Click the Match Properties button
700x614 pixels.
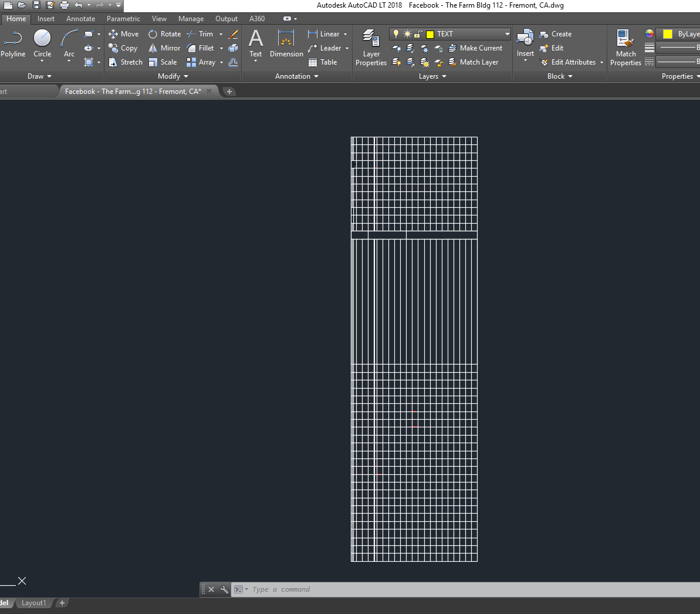pyautogui.click(x=625, y=47)
